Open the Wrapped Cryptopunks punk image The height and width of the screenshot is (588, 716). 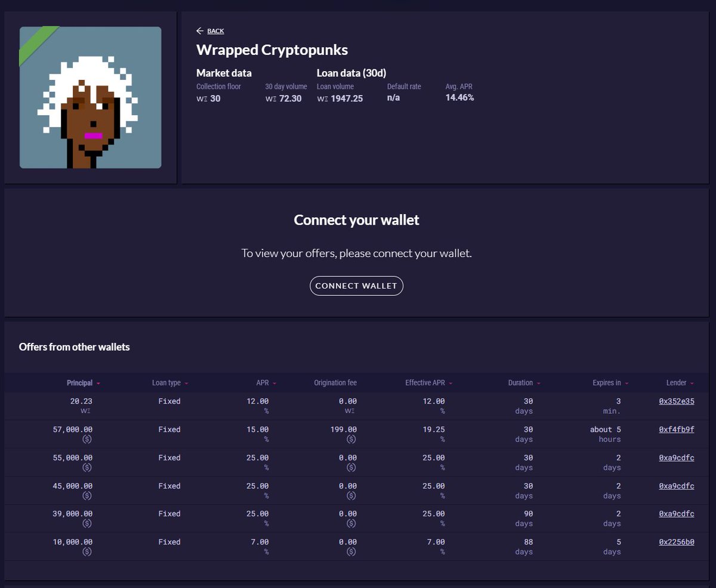[x=90, y=97]
